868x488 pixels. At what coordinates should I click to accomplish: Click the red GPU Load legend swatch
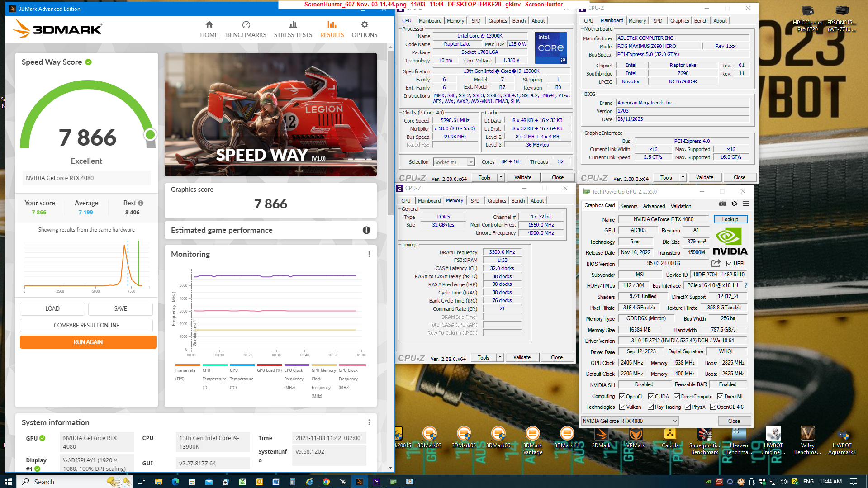(x=270, y=365)
